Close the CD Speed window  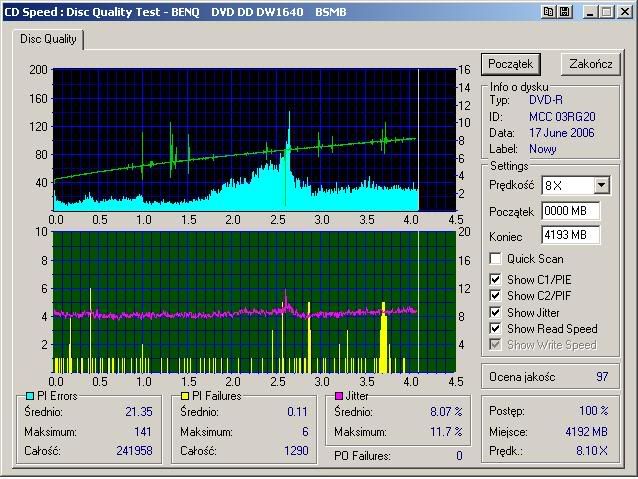625,12
